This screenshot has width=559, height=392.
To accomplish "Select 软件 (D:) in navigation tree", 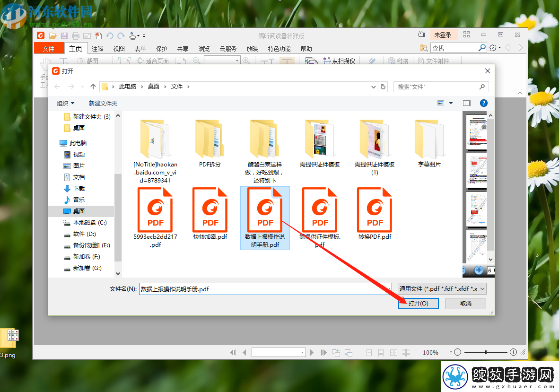I will click(x=80, y=234).
